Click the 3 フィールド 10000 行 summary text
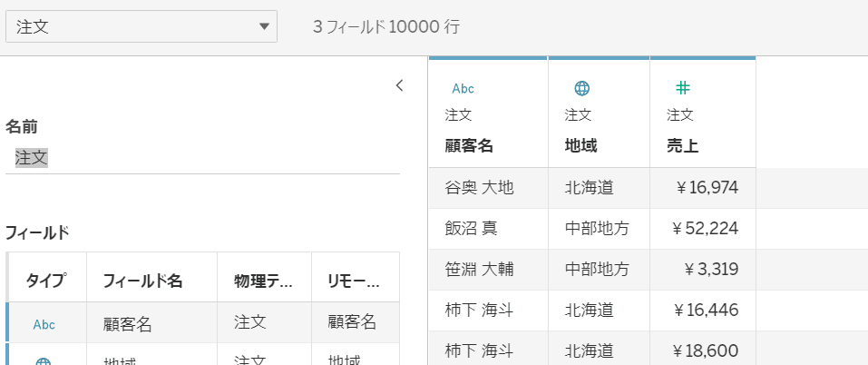 coord(386,26)
